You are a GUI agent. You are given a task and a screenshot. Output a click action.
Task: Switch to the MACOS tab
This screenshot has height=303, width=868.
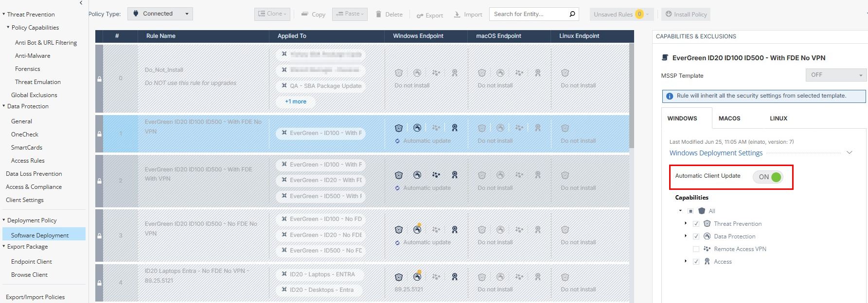[729, 118]
